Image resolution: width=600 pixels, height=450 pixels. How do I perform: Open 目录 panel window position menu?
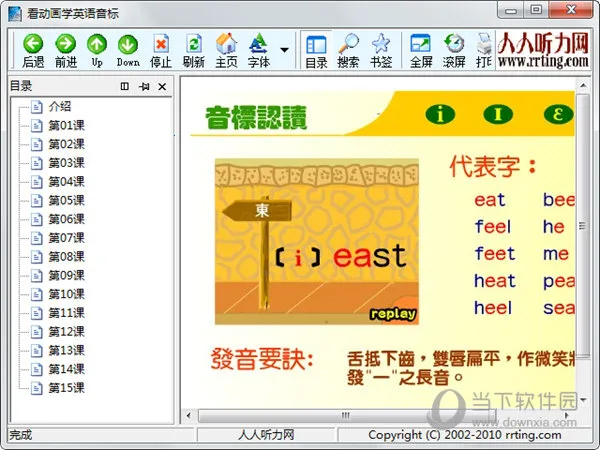(x=125, y=87)
